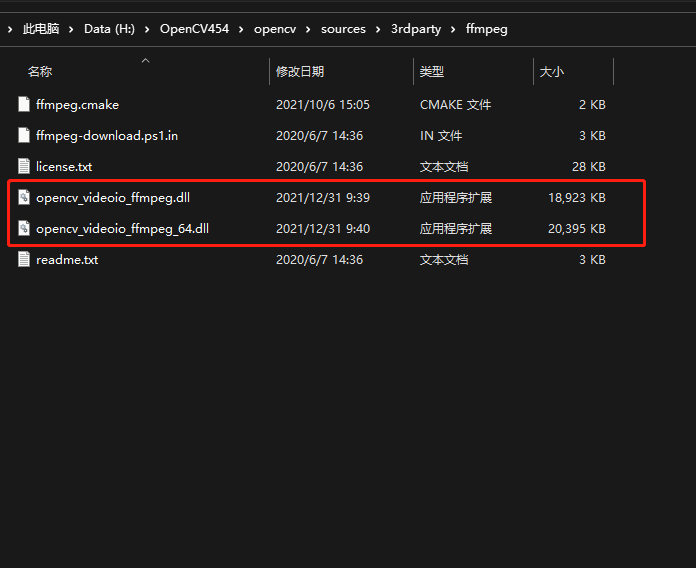
Task: Click ffmpeg at end of breadcrumb path
Action: pos(486,29)
